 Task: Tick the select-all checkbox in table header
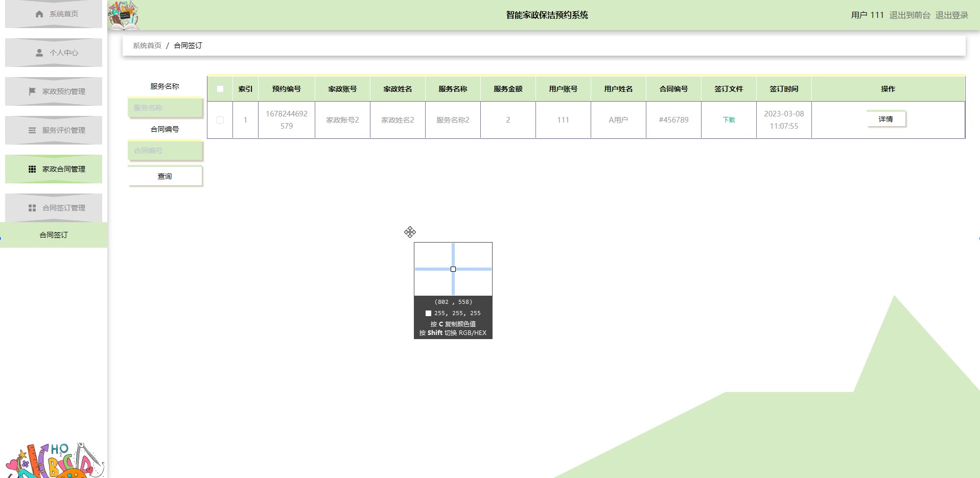click(x=220, y=89)
